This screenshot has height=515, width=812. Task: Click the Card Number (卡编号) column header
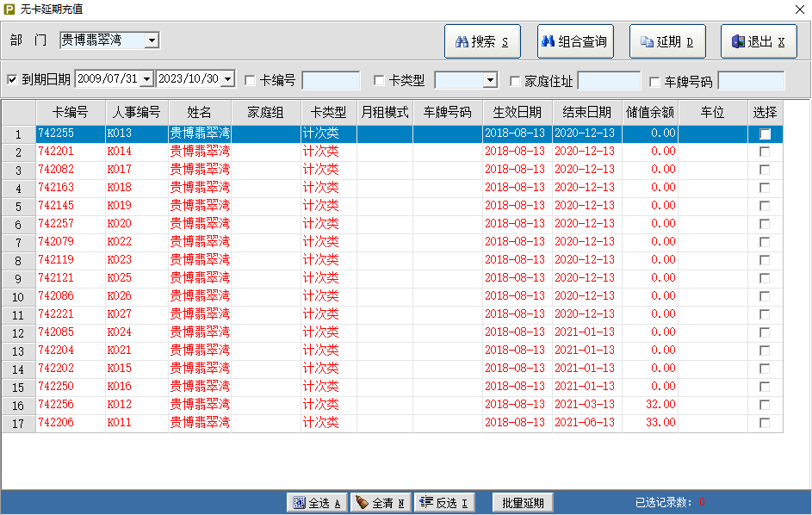70,112
